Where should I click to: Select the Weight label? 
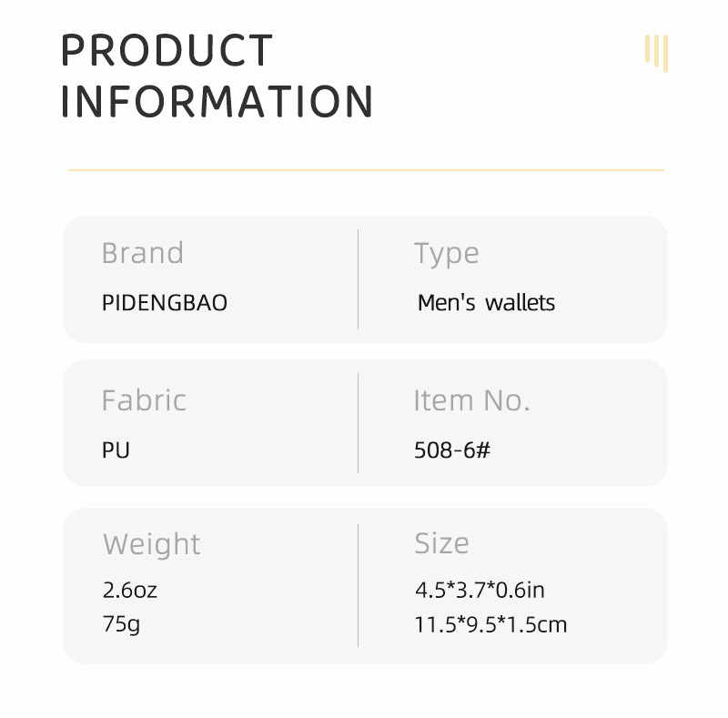[151, 544]
